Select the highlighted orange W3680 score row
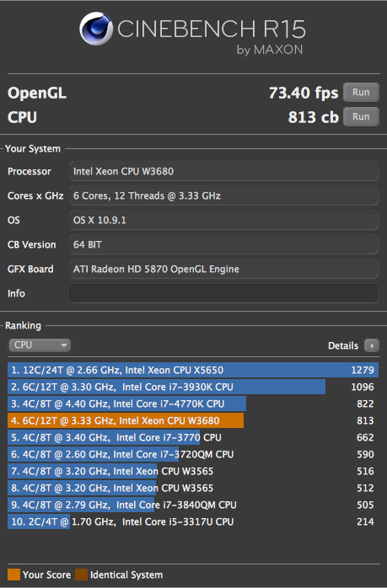Viewport: 387px width, 588px height. point(193,420)
